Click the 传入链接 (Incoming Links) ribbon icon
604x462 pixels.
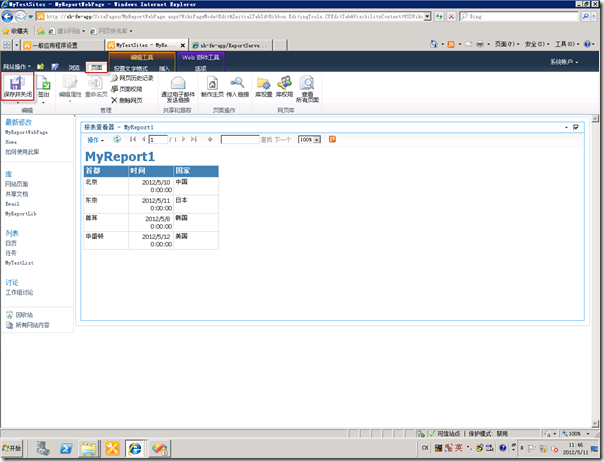238,89
